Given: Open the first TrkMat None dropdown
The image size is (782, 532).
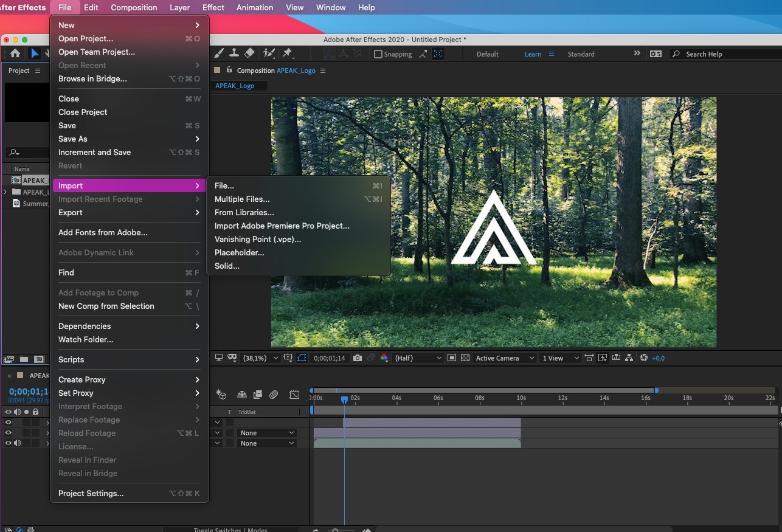Looking at the screenshot, I should click(266, 432).
